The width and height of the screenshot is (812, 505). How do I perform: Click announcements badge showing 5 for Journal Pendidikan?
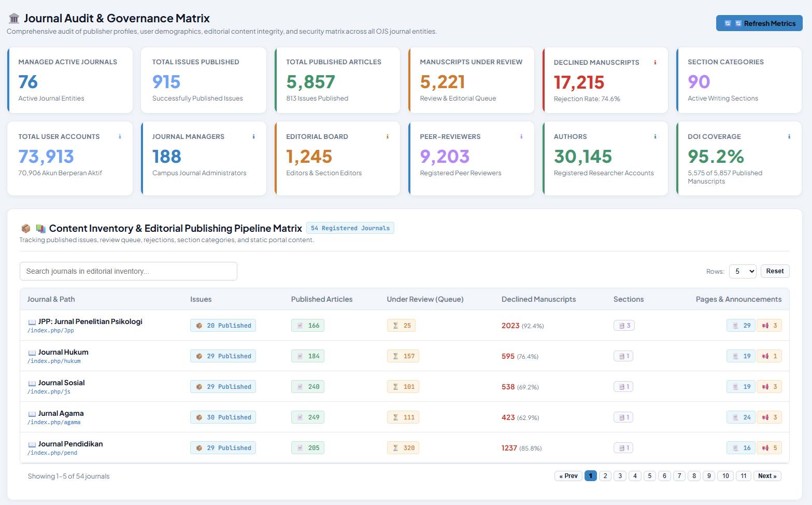tap(769, 448)
